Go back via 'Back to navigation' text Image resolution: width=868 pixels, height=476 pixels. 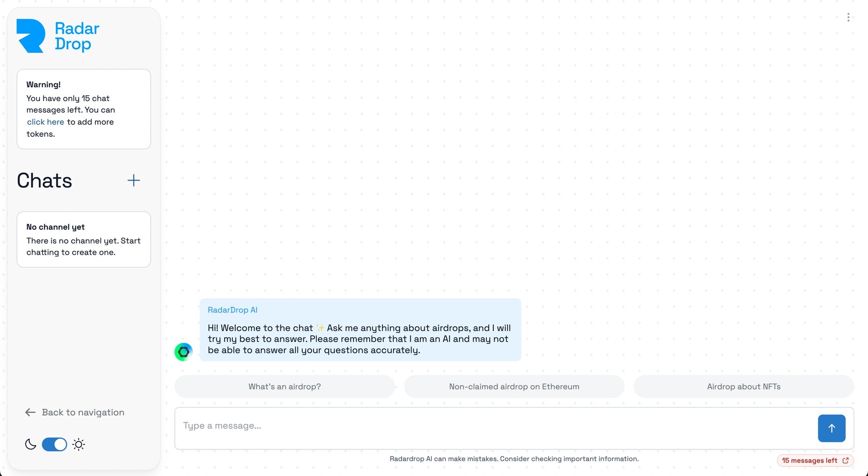[83, 412]
